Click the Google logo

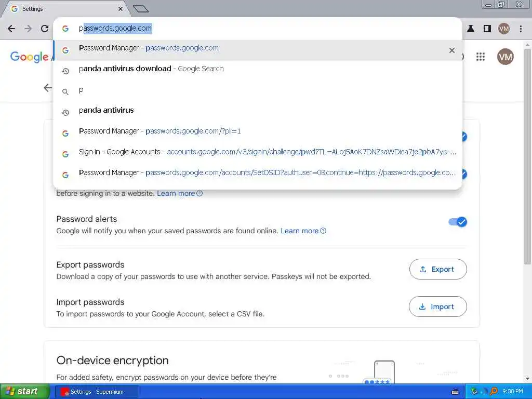29,57
